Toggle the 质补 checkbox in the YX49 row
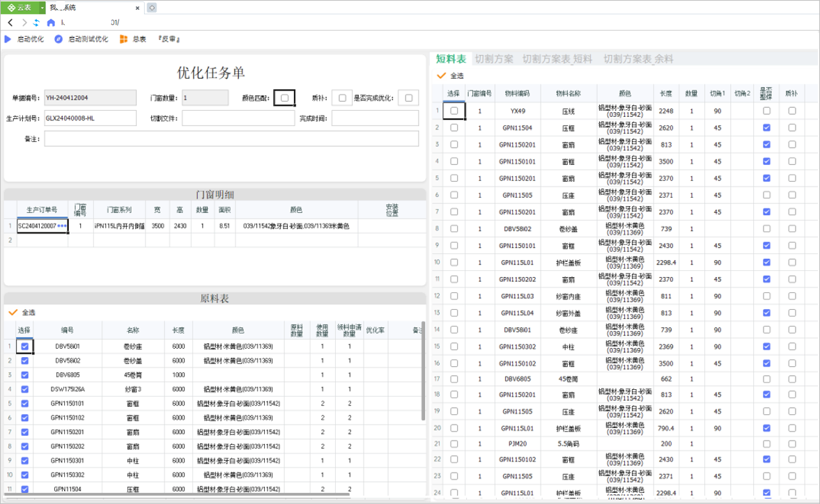The height and width of the screenshot is (504, 820). (x=792, y=111)
